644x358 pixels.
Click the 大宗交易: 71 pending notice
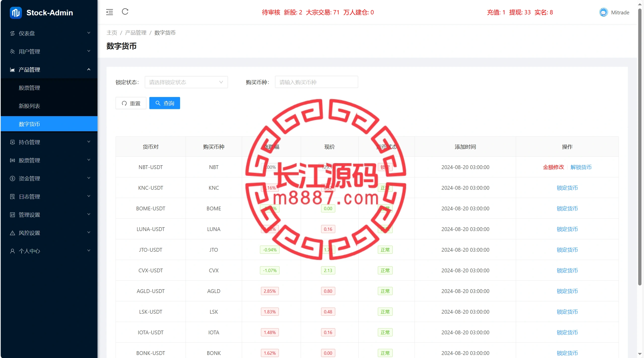[323, 12]
